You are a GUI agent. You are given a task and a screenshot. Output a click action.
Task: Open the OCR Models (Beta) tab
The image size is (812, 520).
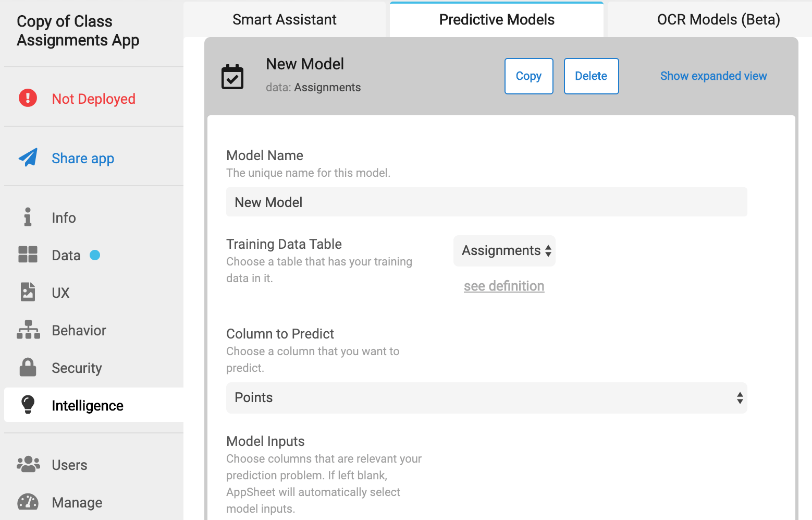click(x=718, y=20)
